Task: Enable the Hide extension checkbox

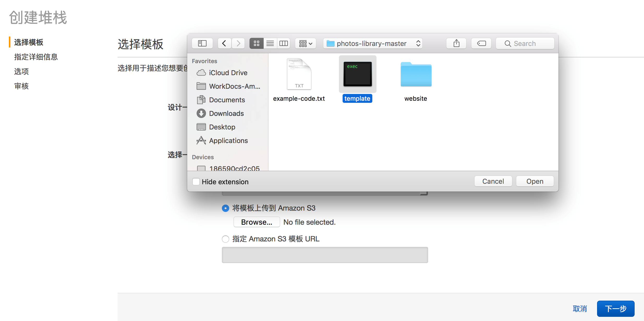Action: click(196, 182)
